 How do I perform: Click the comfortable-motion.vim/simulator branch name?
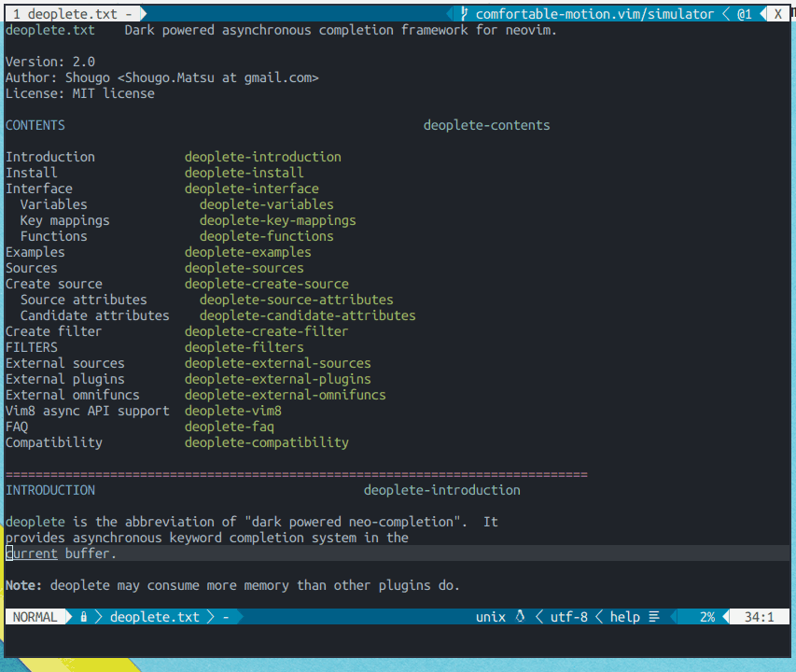594,14
